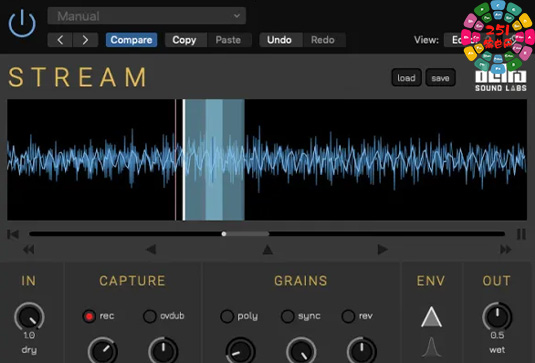
Task: Click the Paste button
Action: pos(228,40)
